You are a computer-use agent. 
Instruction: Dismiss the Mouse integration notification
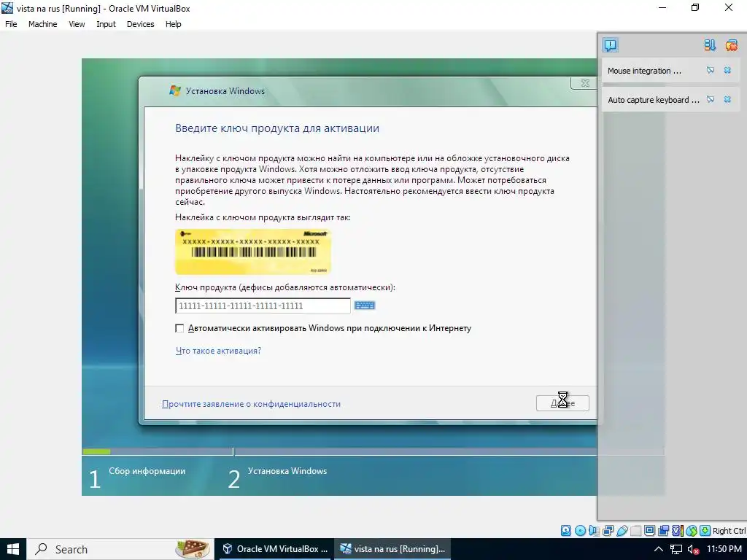click(x=727, y=71)
